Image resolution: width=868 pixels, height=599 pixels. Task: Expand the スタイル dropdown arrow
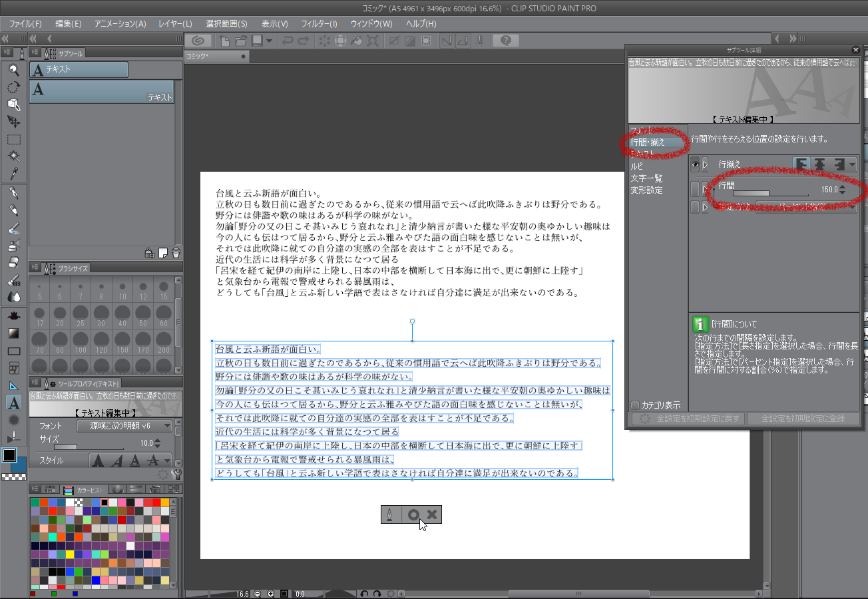tap(166, 461)
